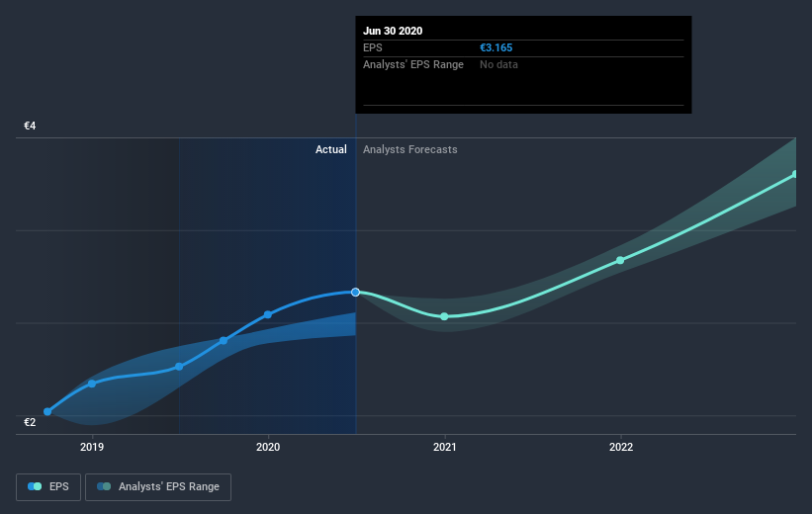
Task: Click the 2020 x-axis label
Action: [268, 447]
